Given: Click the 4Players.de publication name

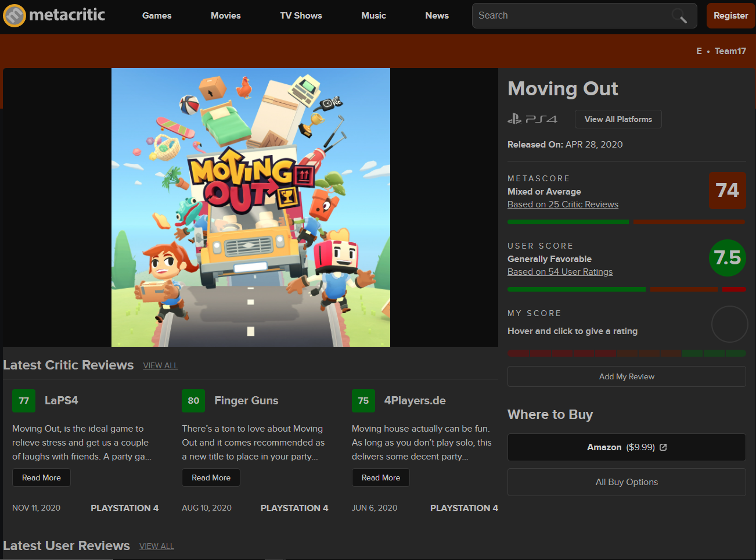Looking at the screenshot, I should point(415,401).
